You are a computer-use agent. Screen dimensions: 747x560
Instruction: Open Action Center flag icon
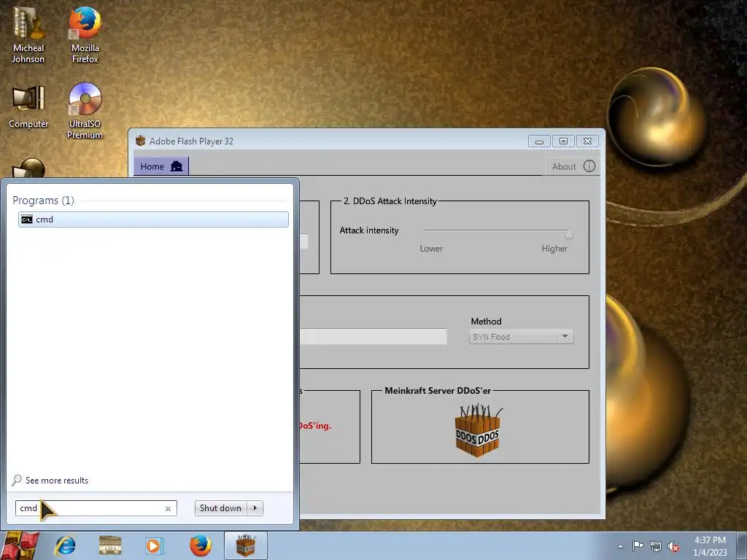tap(638, 546)
